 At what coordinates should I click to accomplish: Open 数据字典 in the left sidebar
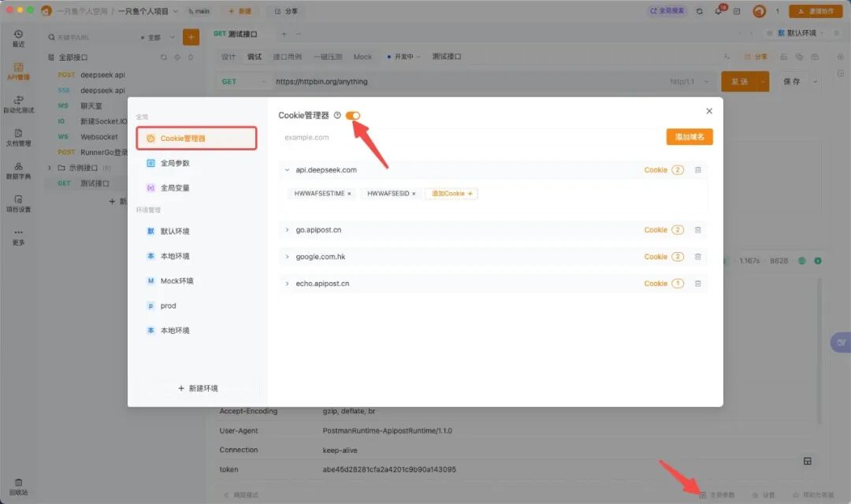coord(18,171)
